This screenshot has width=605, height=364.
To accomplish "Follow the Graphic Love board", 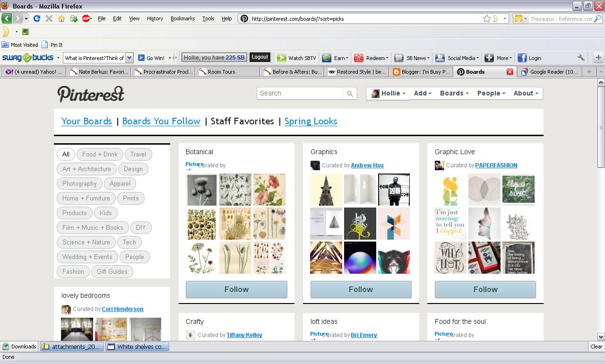I will 485,289.
